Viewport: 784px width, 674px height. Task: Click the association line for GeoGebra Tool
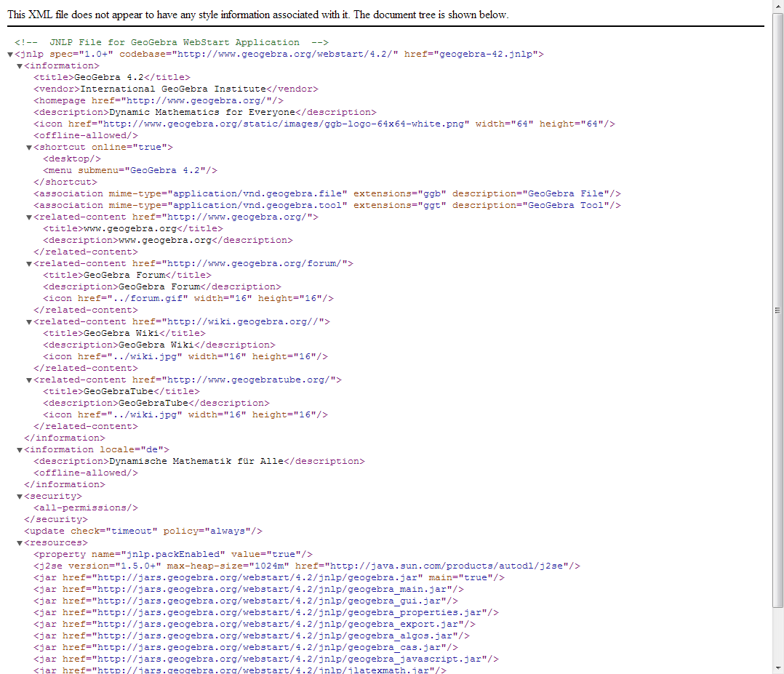(327, 206)
